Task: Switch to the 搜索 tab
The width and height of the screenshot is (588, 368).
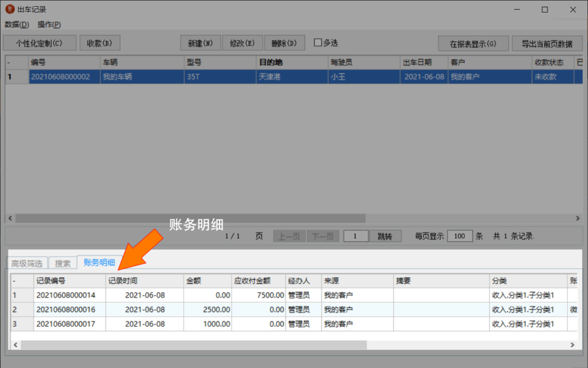Action: [x=63, y=263]
